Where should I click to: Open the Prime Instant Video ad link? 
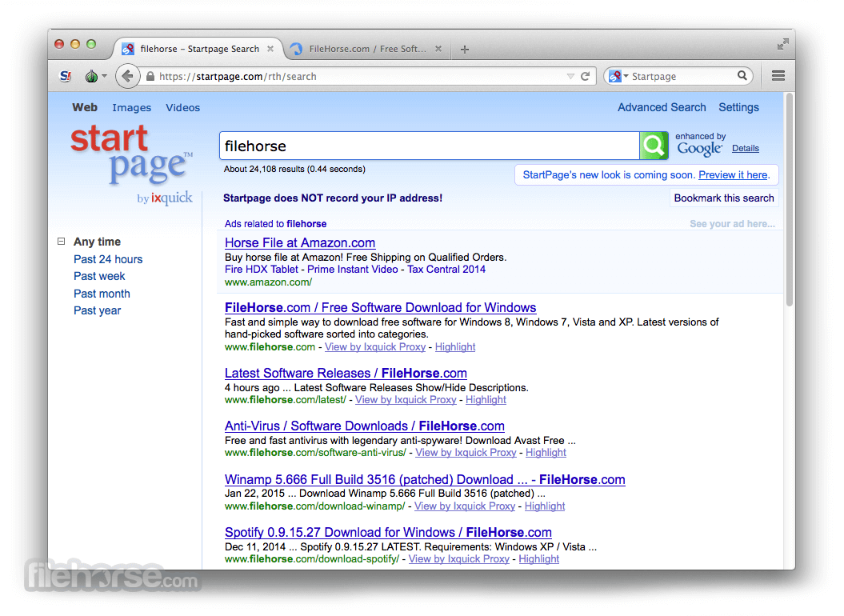[353, 270]
